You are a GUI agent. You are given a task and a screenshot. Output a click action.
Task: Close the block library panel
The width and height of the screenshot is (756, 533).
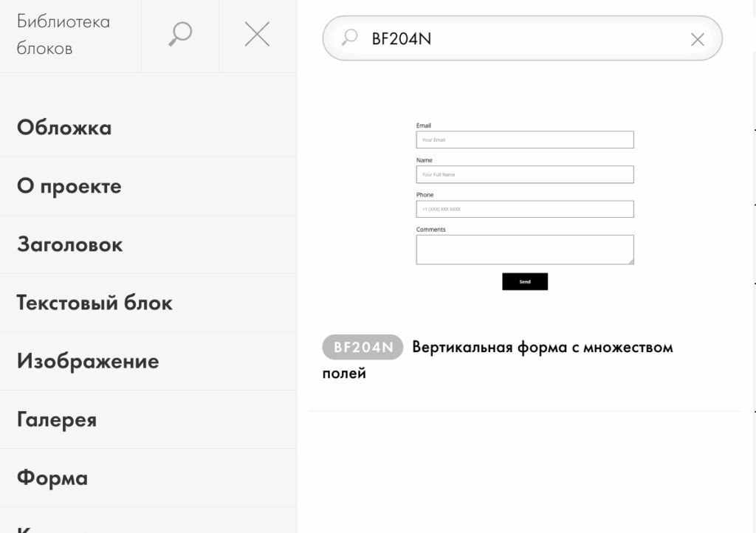point(257,35)
